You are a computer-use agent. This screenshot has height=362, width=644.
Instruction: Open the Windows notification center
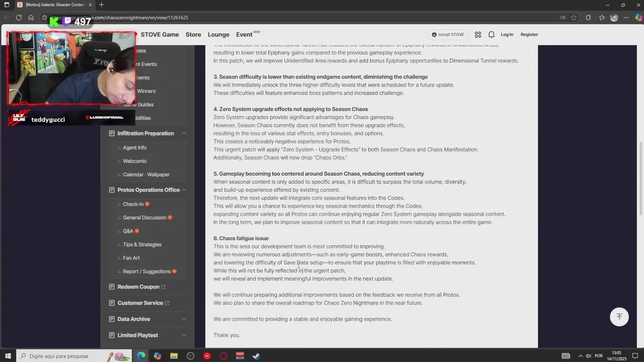pos(635,356)
